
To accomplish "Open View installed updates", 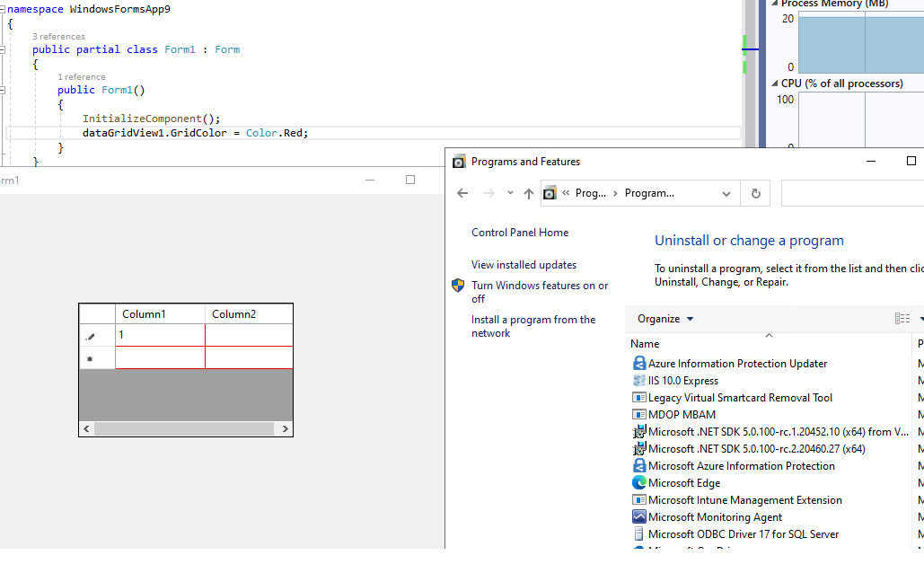I will tap(522, 264).
